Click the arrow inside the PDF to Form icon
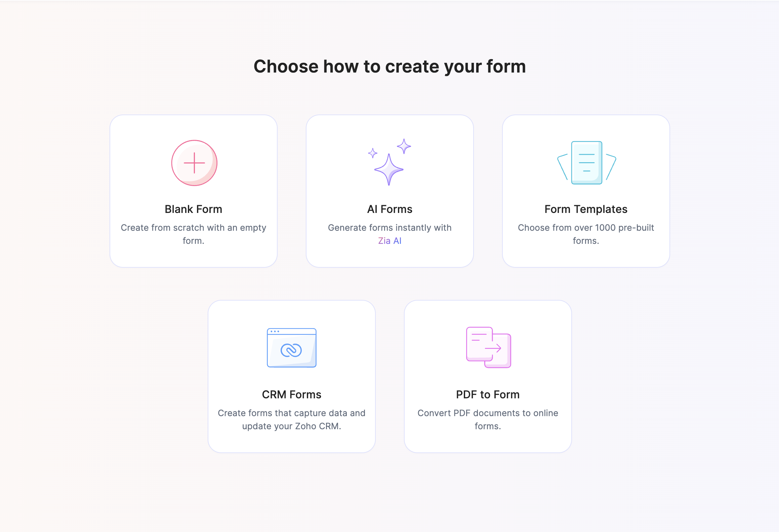Image resolution: width=779 pixels, height=532 pixels. pyautogui.click(x=493, y=348)
